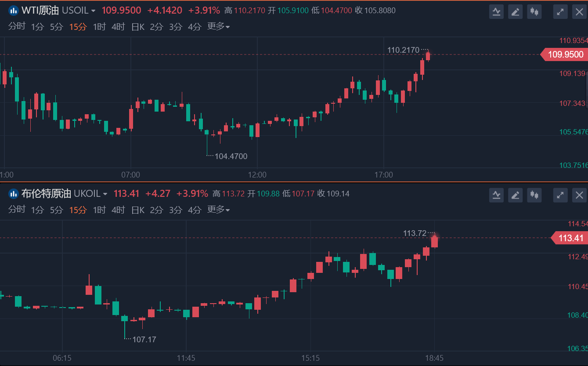
Task: Click 布伦特原油 title text
Action: click(x=47, y=194)
